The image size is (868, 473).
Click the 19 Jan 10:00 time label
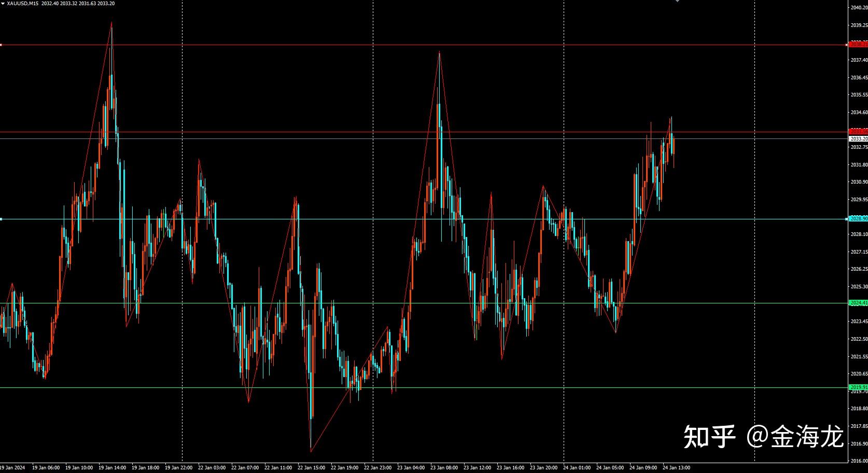point(79,468)
